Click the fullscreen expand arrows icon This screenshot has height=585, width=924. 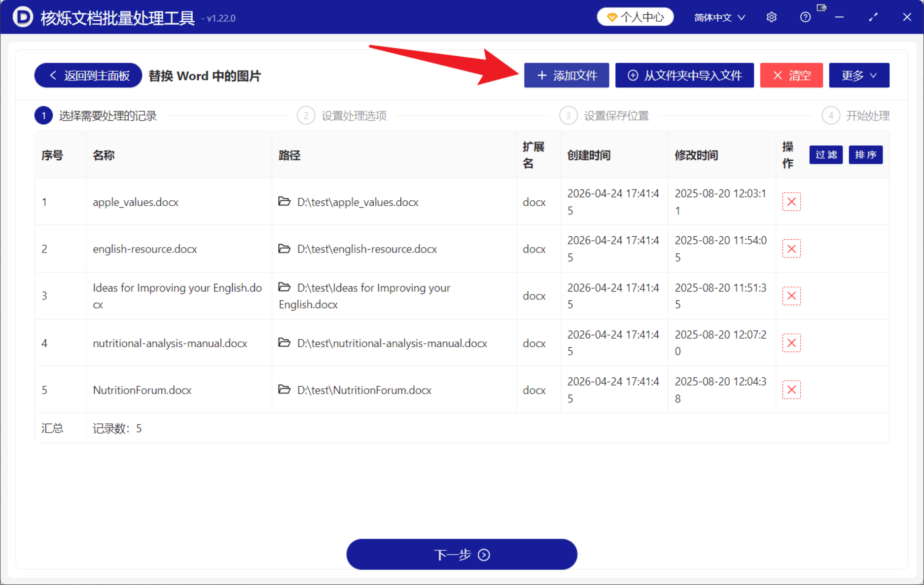click(873, 16)
